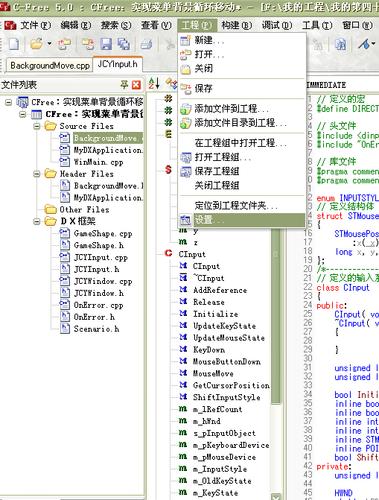
Task: Open the 工具(T) menu
Action: pyautogui.click(x=317, y=25)
